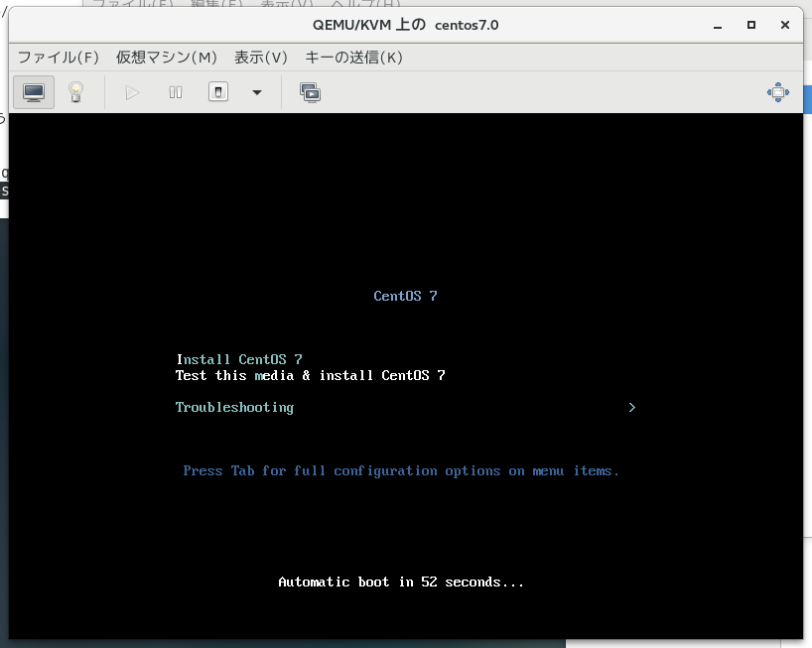Power on the virtual machine
The height and width of the screenshot is (648, 812).
click(133, 92)
